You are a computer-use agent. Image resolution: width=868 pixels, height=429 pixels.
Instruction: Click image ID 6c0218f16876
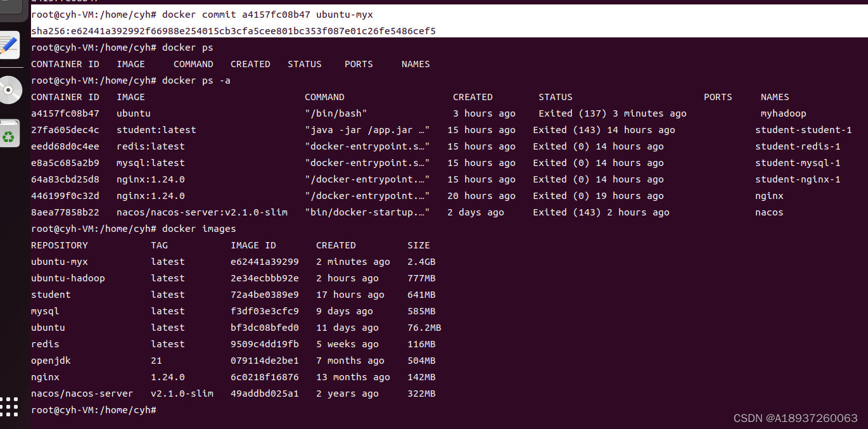[x=265, y=377]
